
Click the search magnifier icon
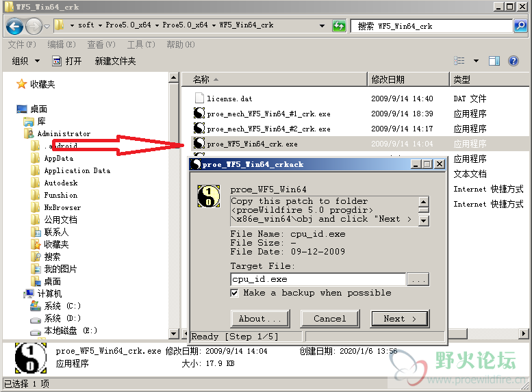520,26
